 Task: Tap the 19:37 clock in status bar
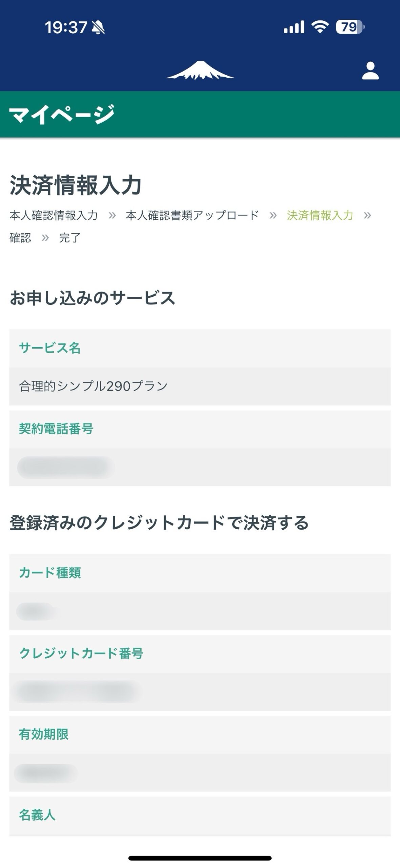pos(66,27)
